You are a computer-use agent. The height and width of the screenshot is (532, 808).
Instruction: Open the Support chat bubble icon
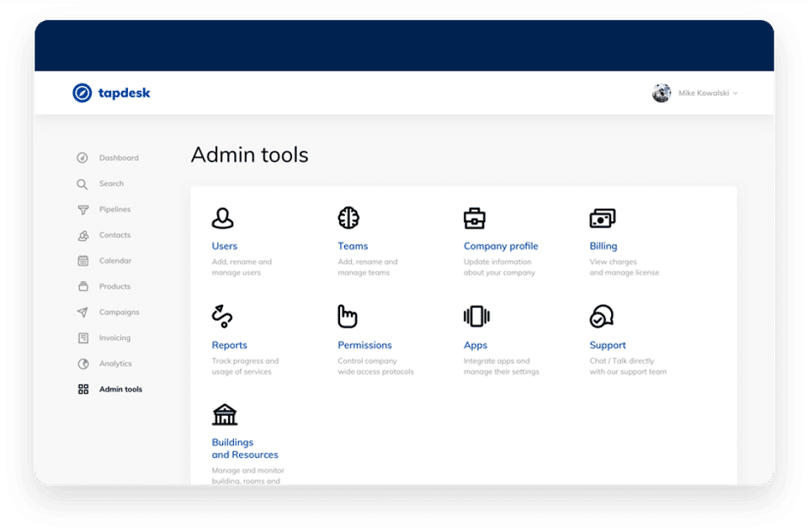[601, 316]
